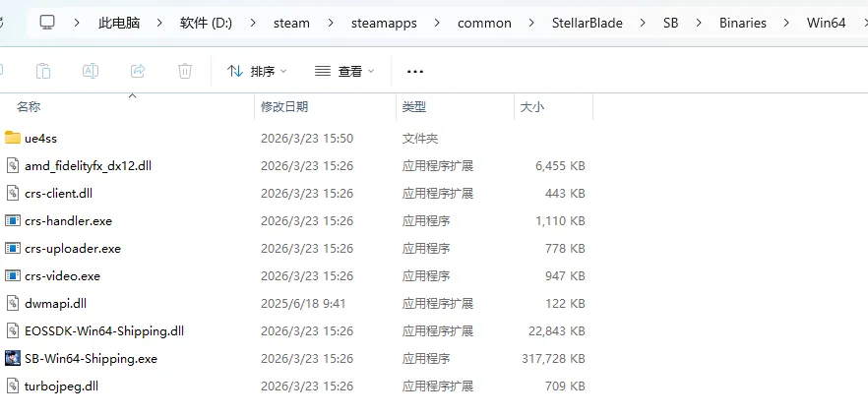This screenshot has height=416, width=868.
Task: Select the EOSSDK-Win64-Shipping.dll file icon
Action: tap(12, 330)
